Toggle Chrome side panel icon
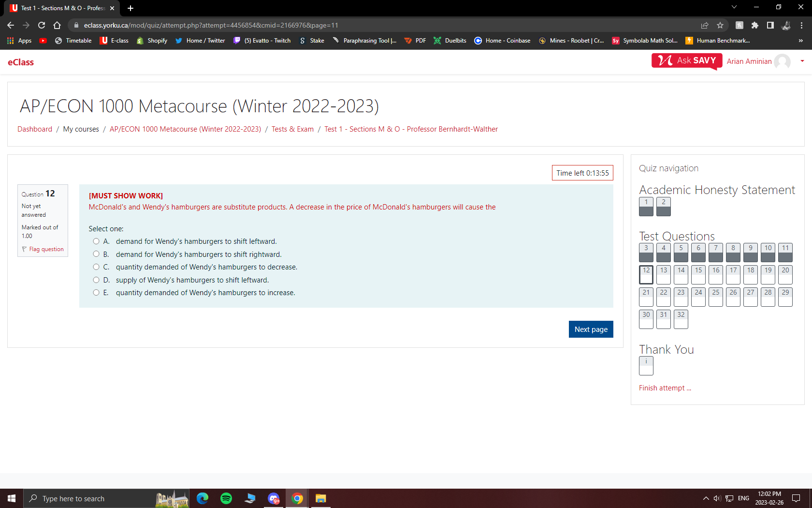The width and height of the screenshot is (812, 508). click(x=770, y=25)
